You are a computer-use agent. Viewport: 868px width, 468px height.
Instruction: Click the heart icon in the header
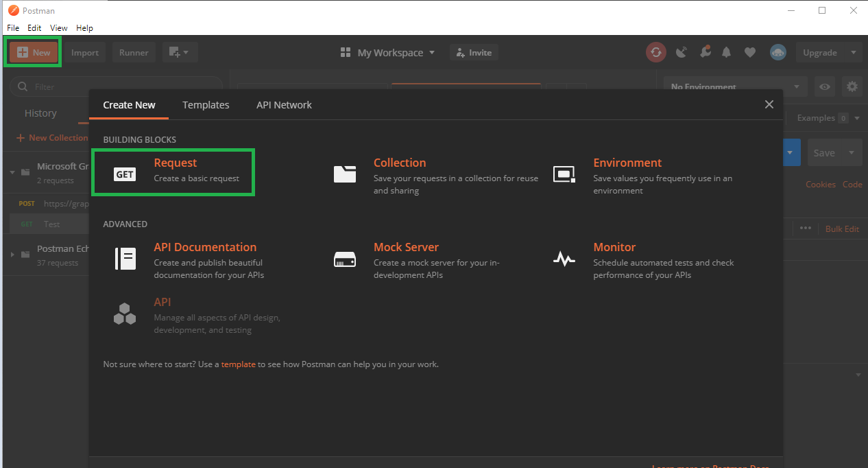[750, 52]
